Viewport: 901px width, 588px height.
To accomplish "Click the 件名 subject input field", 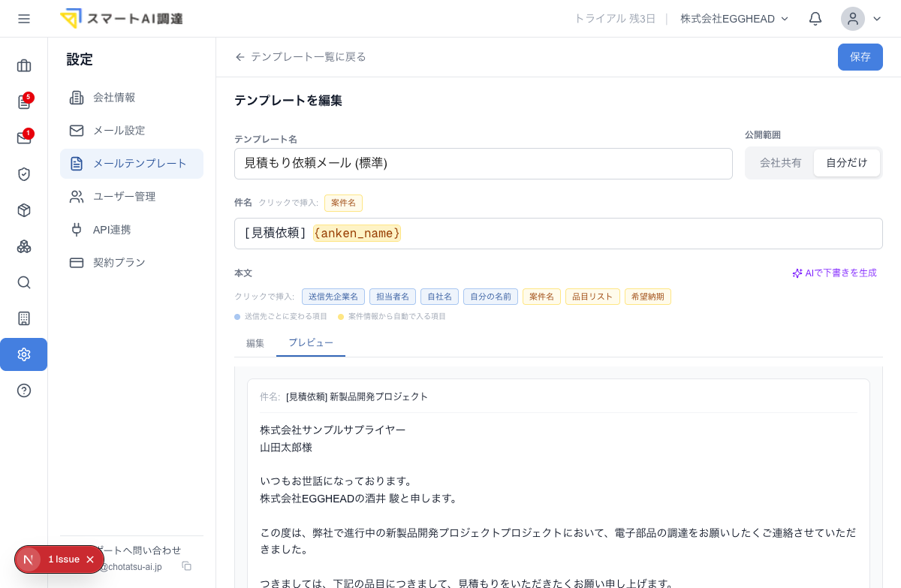I will [x=559, y=234].
